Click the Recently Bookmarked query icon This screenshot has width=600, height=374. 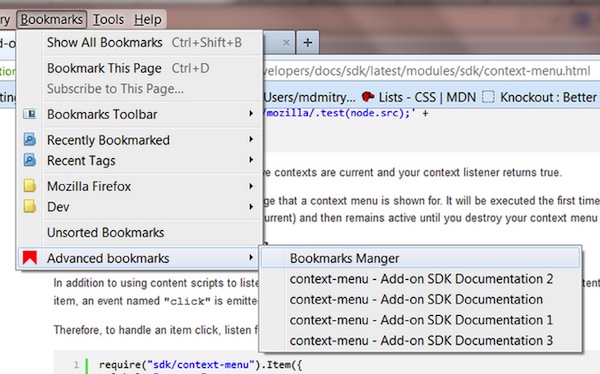[x=29, y=139]
